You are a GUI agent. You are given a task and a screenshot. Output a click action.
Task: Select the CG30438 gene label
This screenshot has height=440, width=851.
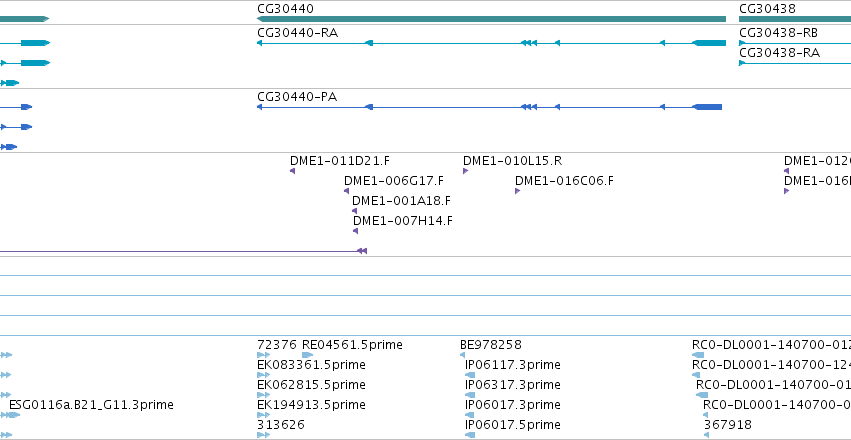767,9
